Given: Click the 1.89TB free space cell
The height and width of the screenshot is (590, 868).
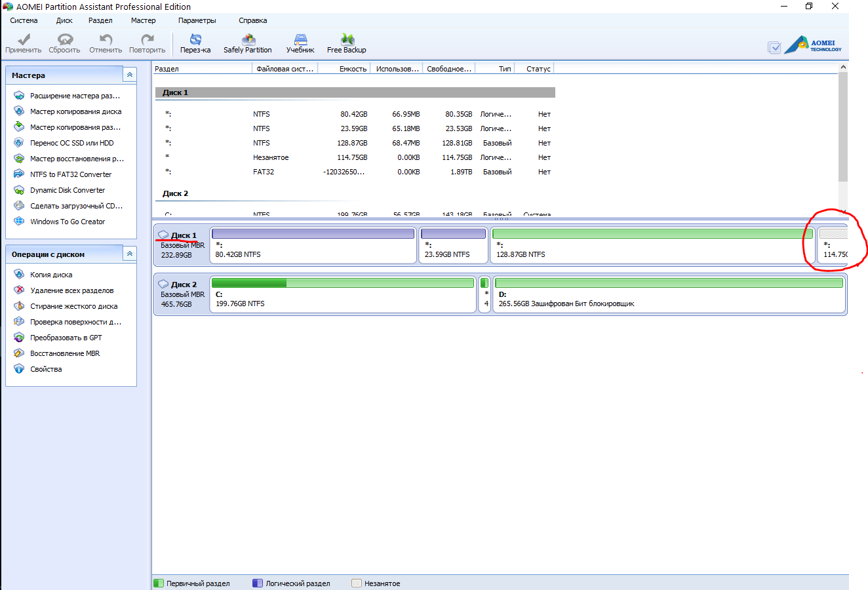Looking at the screenshot, I should coord(460,172).
